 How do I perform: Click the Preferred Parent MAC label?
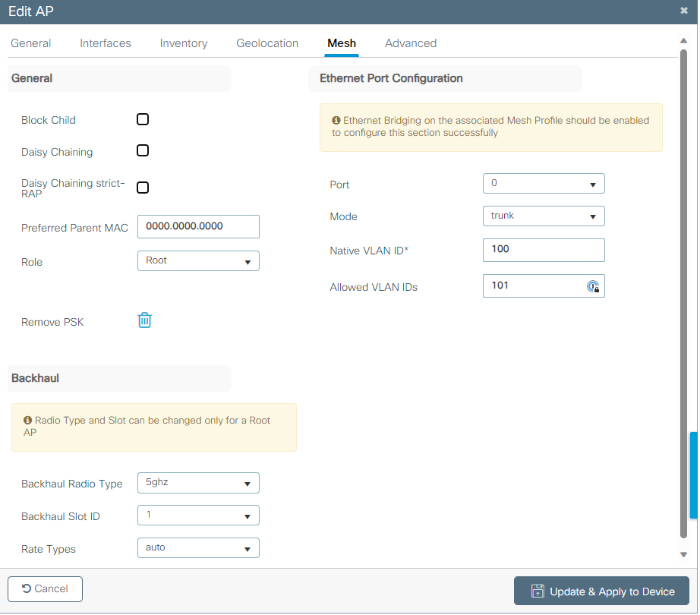(74, 228)
